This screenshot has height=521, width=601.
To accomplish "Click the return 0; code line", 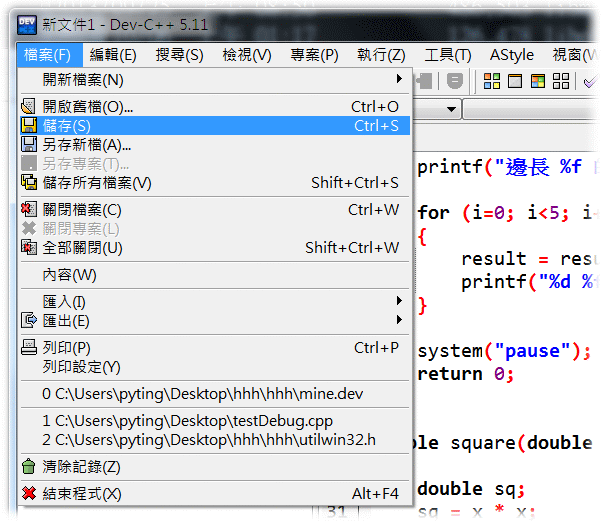I will (x=465, y=374).
